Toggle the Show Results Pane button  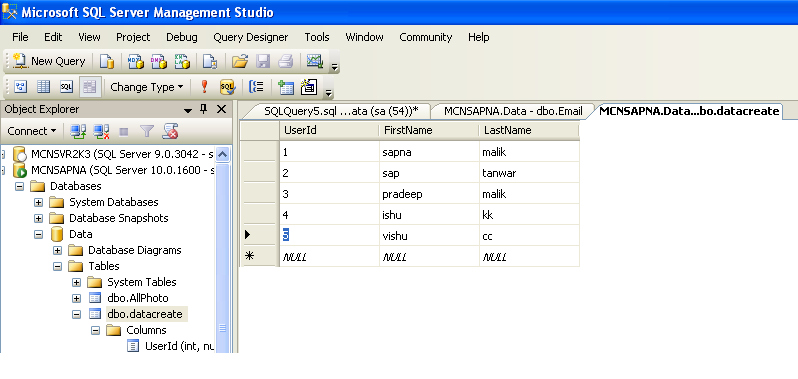tap(90, 87)
